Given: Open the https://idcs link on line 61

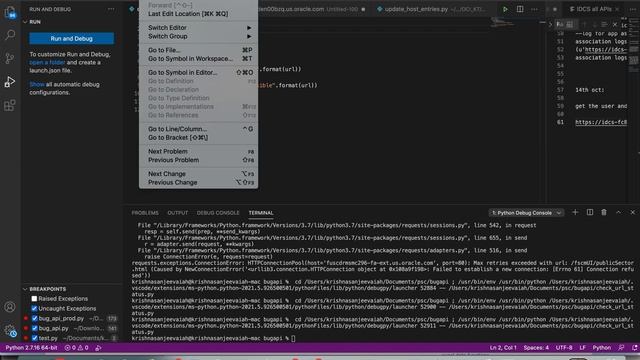Looking at the screenshot, I should point(601,122).
